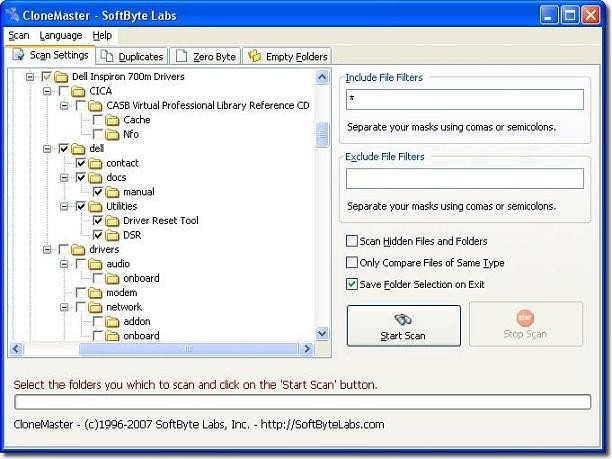Collapse the Utilities tree node
The image size is (612, 459).
click(64, 206)
